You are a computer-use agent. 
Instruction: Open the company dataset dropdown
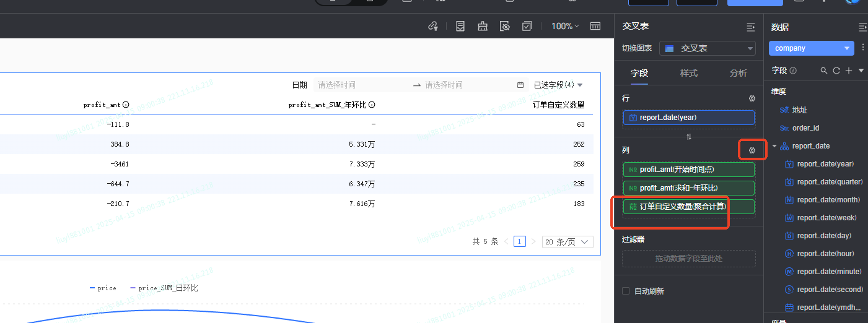coord(811,48)
